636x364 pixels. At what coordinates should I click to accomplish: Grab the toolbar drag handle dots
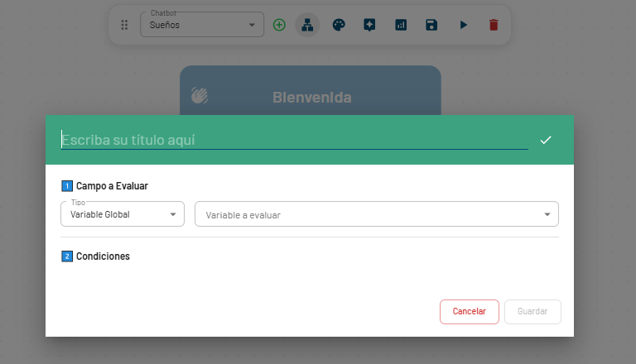click(125, 25)
